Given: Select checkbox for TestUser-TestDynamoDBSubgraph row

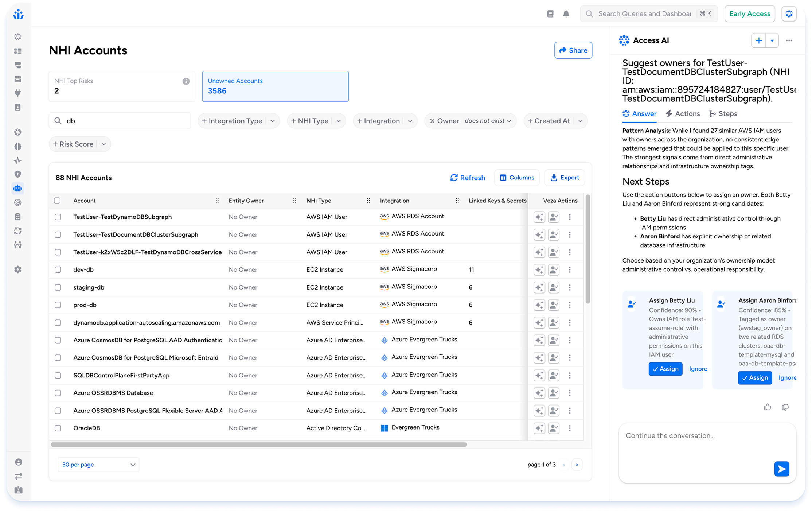Looking at the screenshot, I should click(58, 217).
